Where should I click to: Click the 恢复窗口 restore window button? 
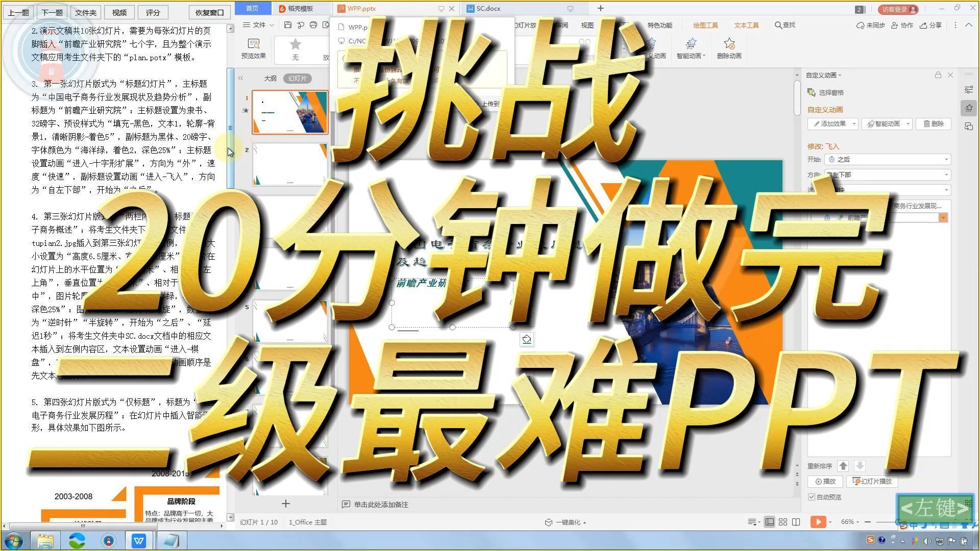[209, 12]
